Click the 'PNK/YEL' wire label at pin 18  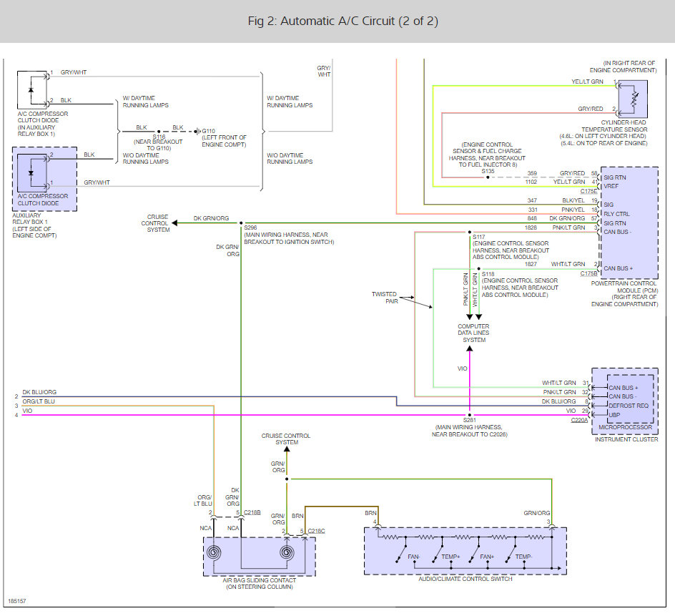click(573, 210)
